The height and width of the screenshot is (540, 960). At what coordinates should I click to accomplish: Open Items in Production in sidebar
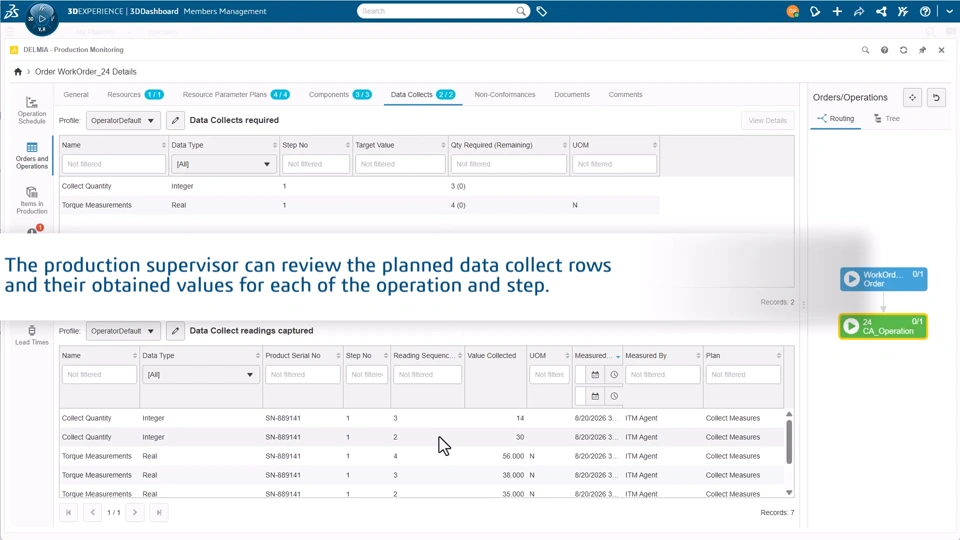[x=32, y=200]
